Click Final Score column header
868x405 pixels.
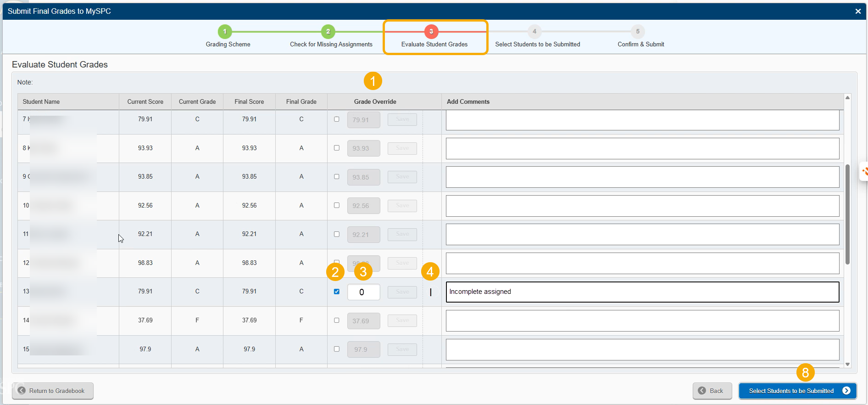pos(249,102)
